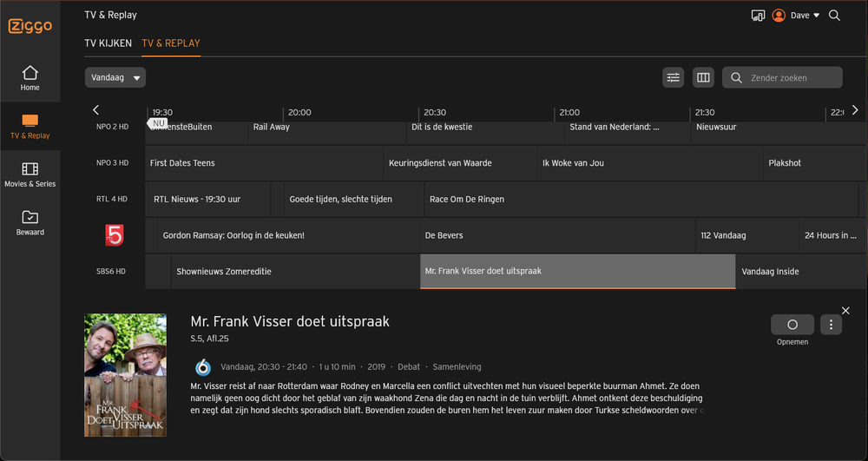
Task: Select the NPO 3 HD channel
Action: [x=112, y=162]
